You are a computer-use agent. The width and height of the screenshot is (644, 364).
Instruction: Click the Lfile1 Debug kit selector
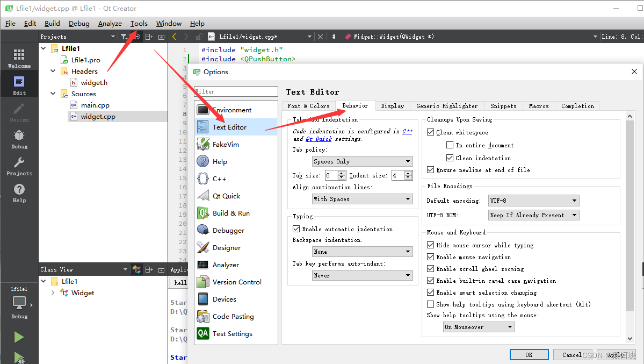[19, 303]
